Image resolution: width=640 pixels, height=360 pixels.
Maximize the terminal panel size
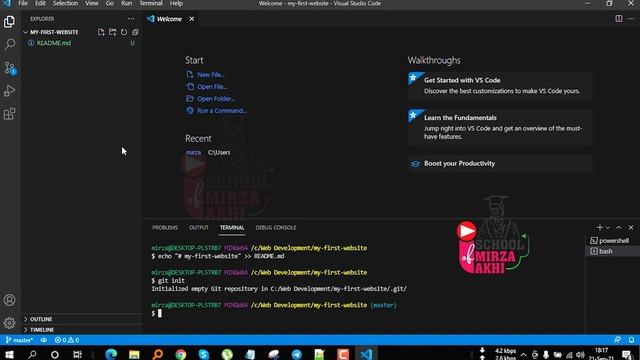619,227
